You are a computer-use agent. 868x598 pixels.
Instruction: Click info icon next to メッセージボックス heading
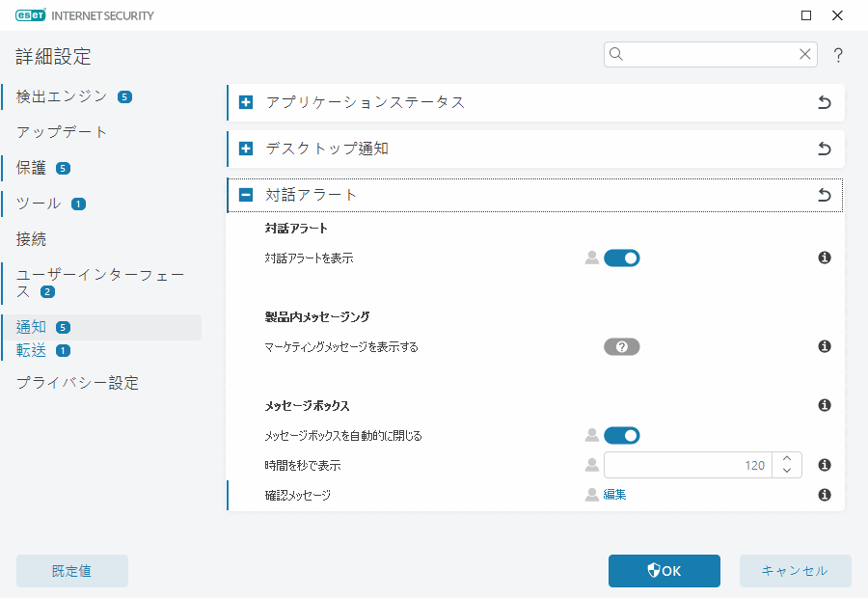[x=825, y=405]
